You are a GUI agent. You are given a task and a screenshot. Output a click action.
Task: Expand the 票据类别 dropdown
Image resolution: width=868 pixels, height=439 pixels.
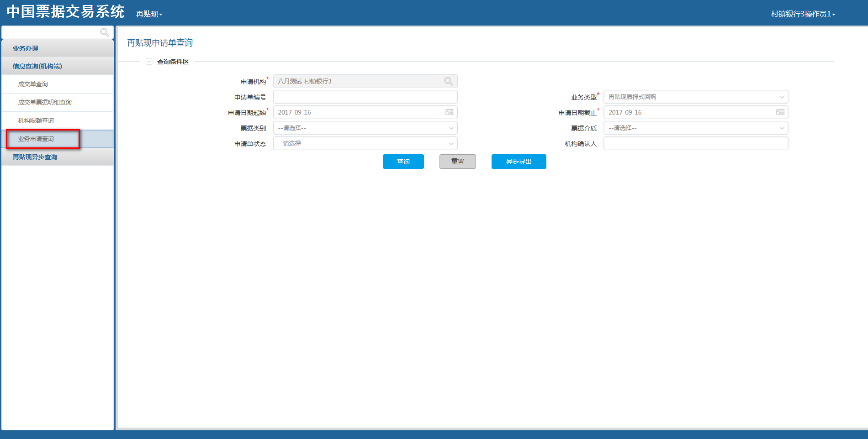point(365,128)
